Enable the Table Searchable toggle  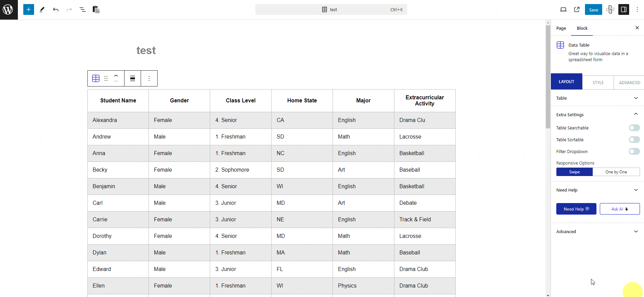click(x=634, y=128)
